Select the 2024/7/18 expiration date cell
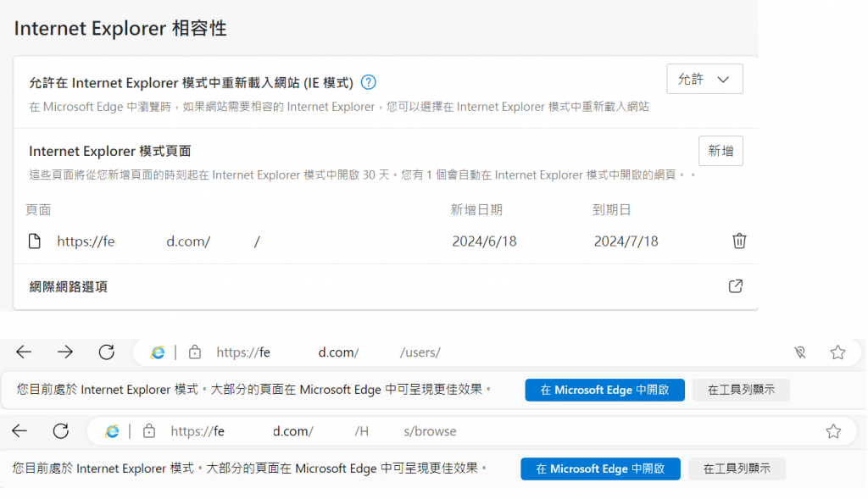Viewport: 868px width, 499px height. (626, 241)
